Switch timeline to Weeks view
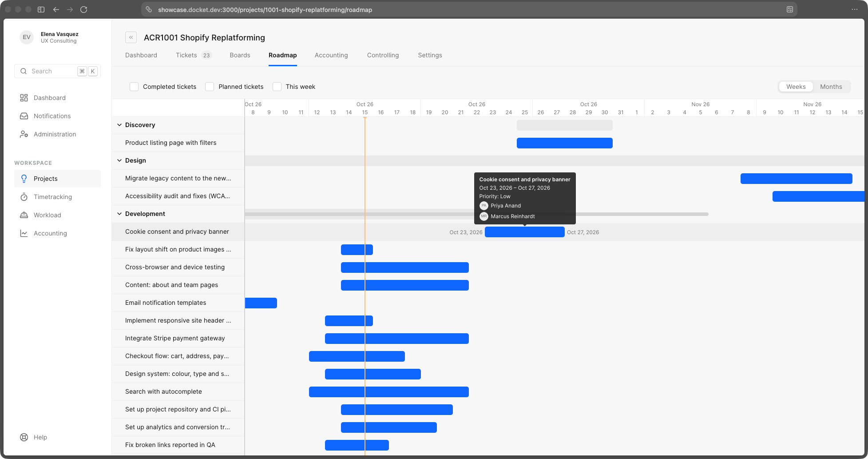Screen dimensions: 868x459 [x=796, y=87]
